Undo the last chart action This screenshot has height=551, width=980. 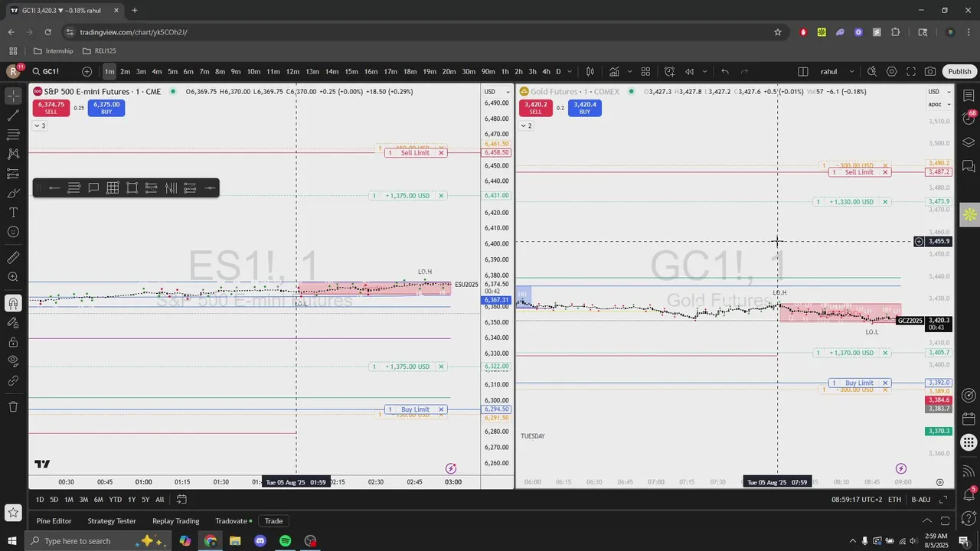(x=724, y=71)
